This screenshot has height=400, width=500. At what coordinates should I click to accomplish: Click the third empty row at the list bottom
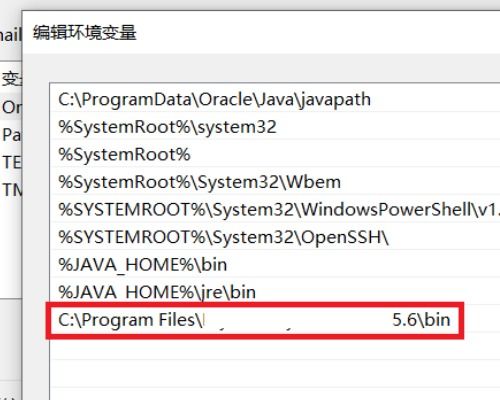click(275, 394)
